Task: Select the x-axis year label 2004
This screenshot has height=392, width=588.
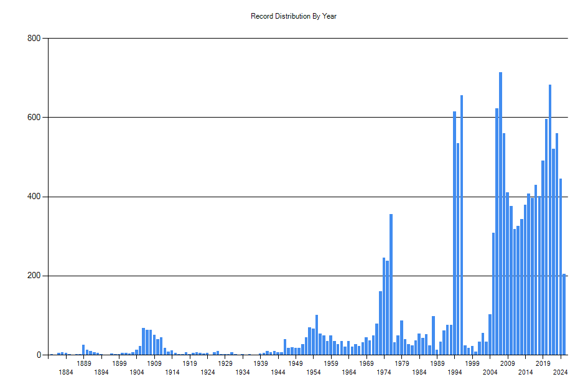Action: click(x=490, y=372)
